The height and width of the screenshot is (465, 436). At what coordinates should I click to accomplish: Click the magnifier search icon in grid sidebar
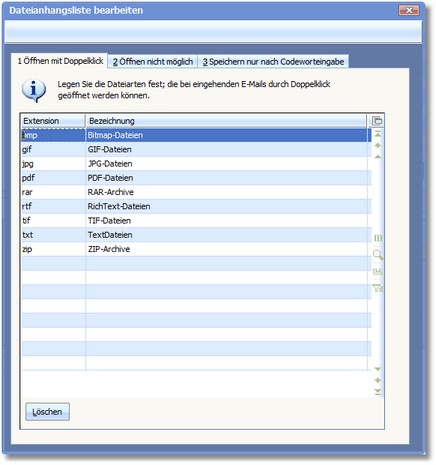pos(378,255)
